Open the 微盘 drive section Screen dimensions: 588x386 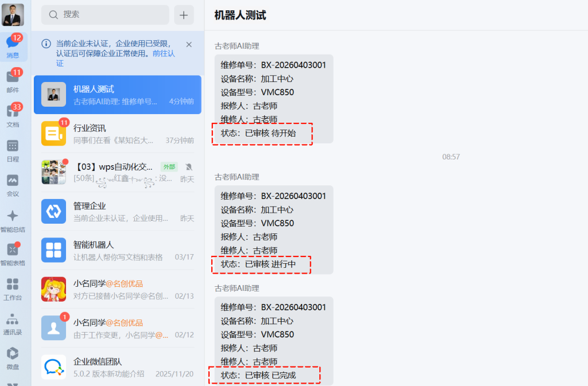pyautogui.click(x=13, y=358)
